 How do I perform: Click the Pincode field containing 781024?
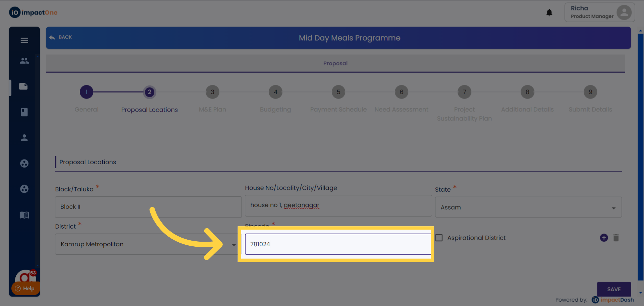click(x=337, y=244)
